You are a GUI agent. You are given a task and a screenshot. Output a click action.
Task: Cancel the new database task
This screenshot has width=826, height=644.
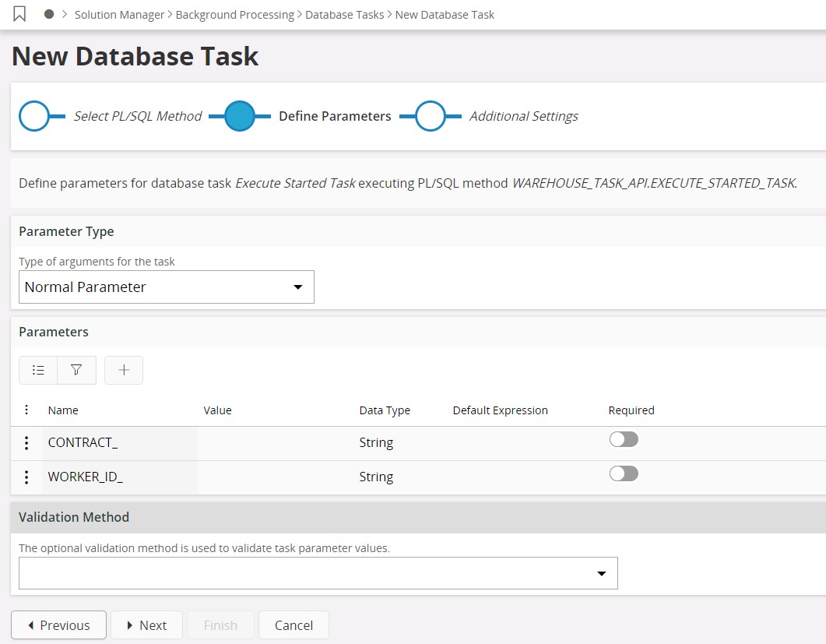(x=293, y=625)
